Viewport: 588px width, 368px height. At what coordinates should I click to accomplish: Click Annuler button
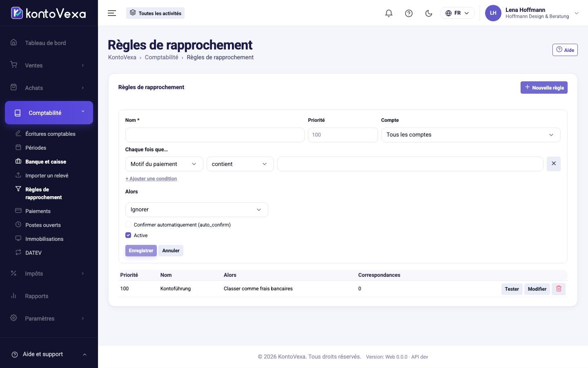pos(171,251)
